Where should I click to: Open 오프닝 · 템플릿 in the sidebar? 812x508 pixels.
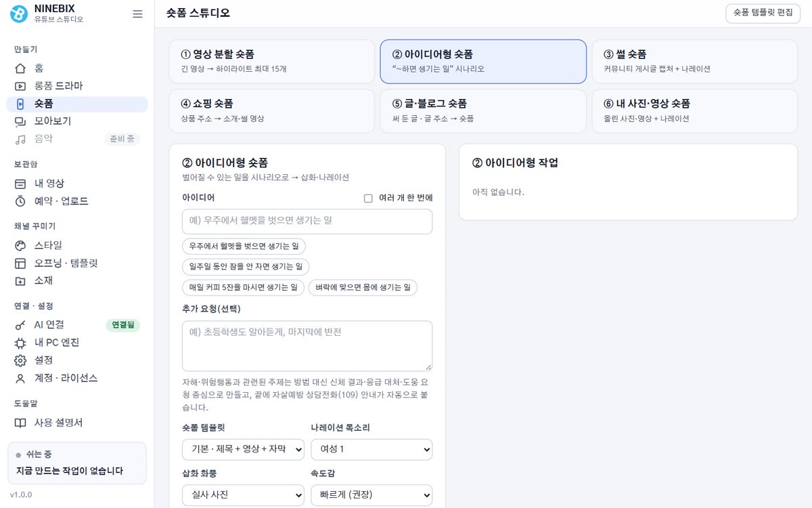(77, 263)
